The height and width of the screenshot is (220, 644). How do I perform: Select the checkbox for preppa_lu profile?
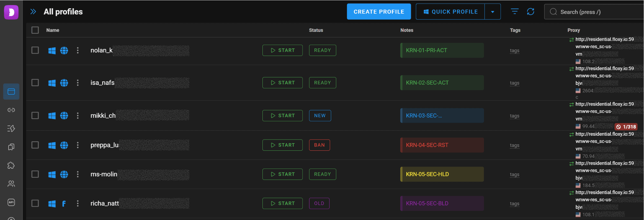coord(35,145)
